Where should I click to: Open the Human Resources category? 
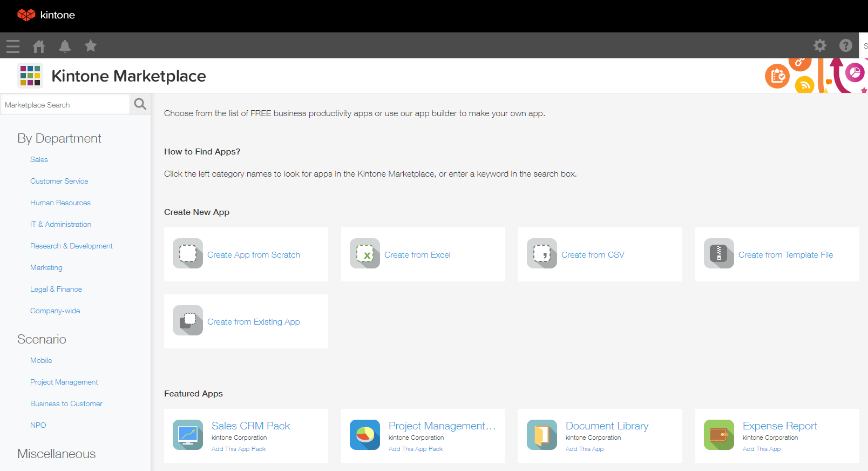point(60,203)
